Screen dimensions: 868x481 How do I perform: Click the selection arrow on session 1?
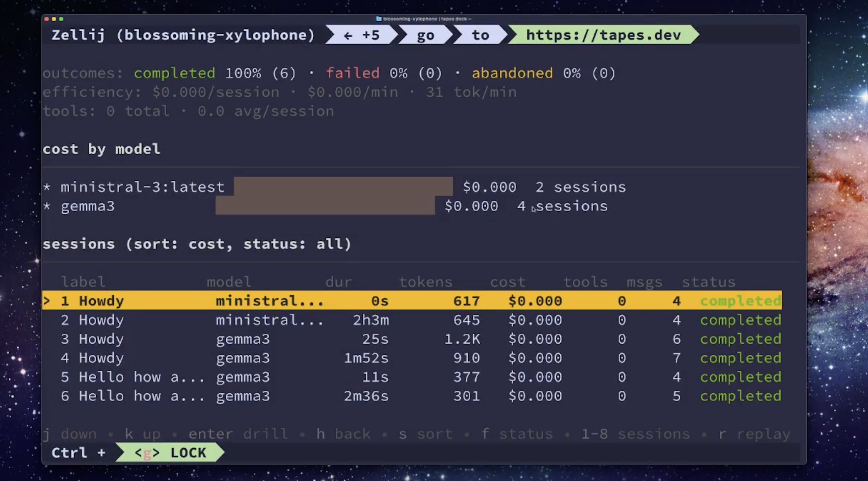click(x=47, y=301)
